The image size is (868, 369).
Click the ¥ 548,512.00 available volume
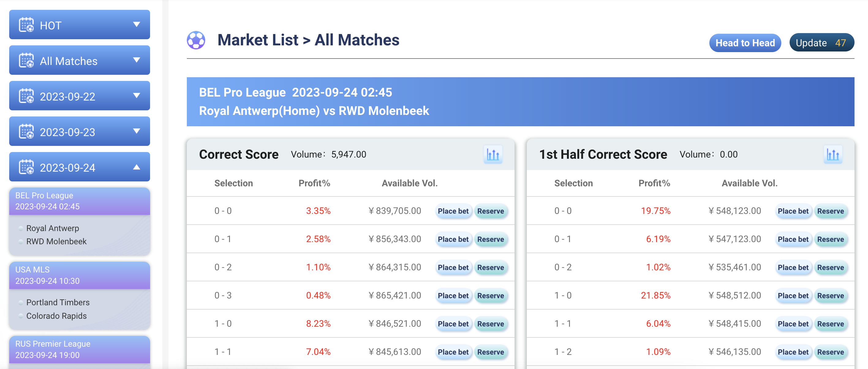point(734,295)
